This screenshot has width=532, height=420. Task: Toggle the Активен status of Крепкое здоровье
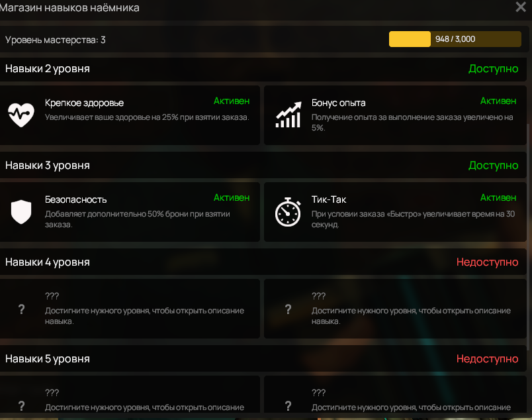pyautogui.click(x=232, y=101)
